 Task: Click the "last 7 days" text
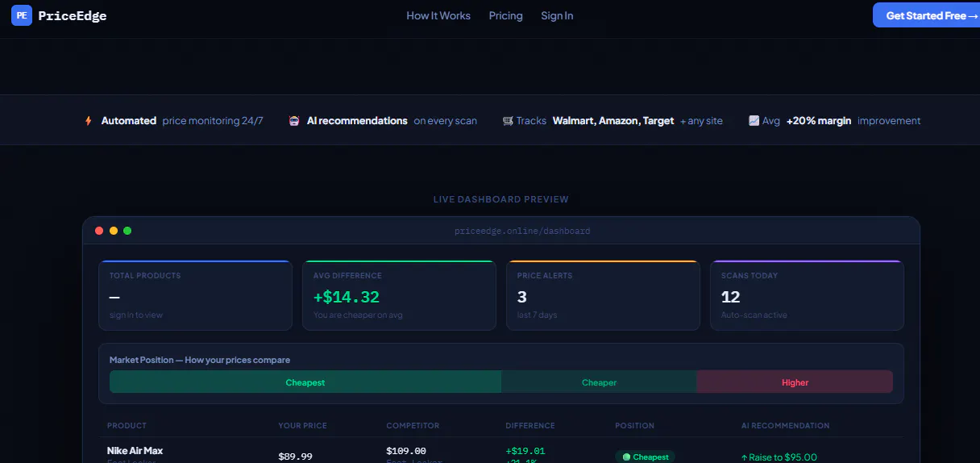pyautogui.click(x=537, y=315)
